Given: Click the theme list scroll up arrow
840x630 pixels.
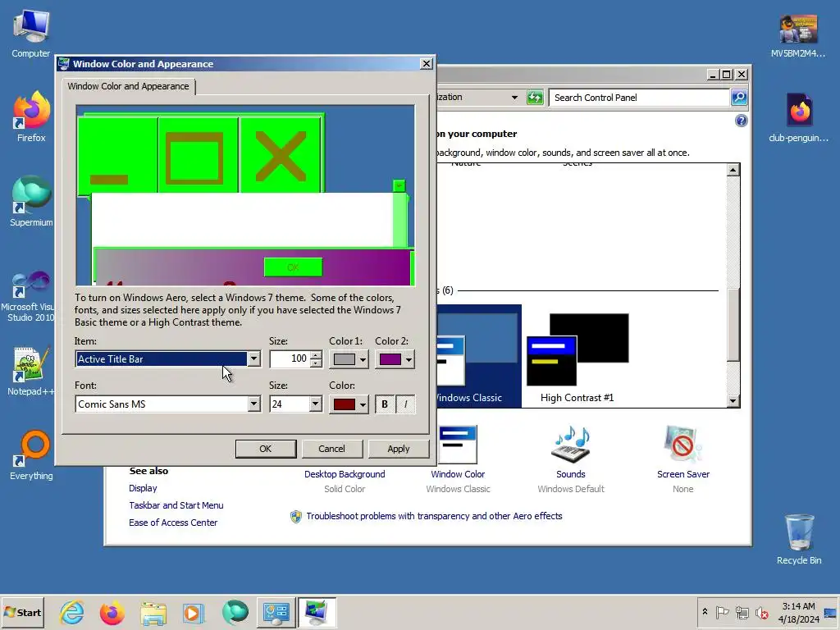Looking at the screenshot, I should point(733,171).
